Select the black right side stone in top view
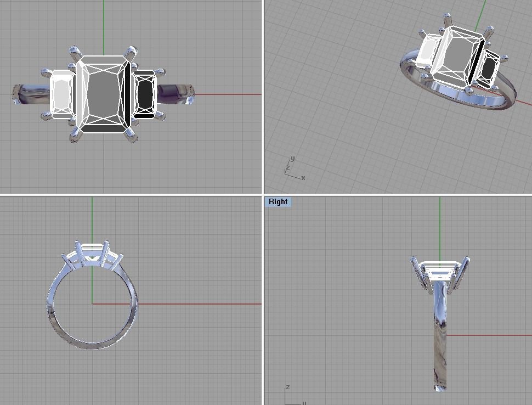The width and height of the screenshot is (532, 405). pyautogui.click(x=145, y=94)
